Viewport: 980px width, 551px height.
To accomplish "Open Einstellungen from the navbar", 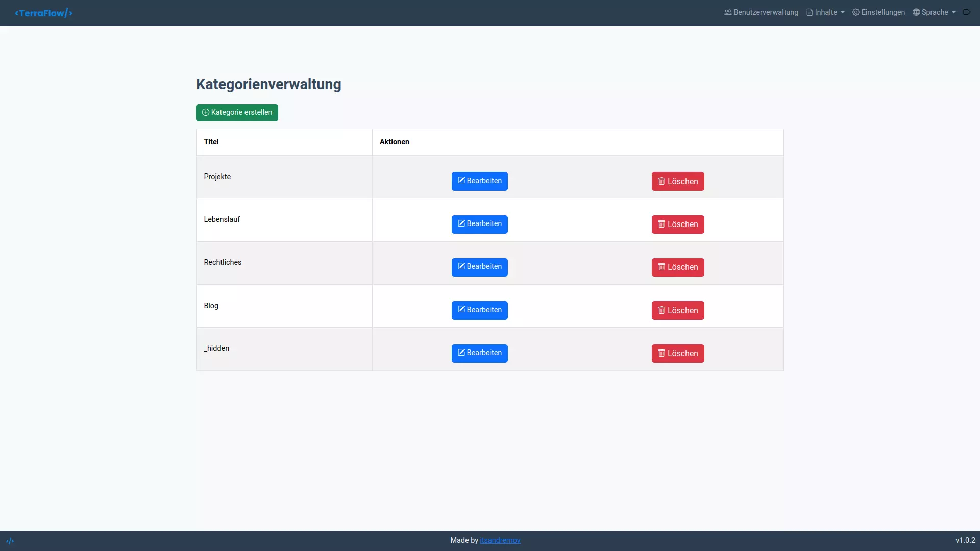I will pos(878,12).
